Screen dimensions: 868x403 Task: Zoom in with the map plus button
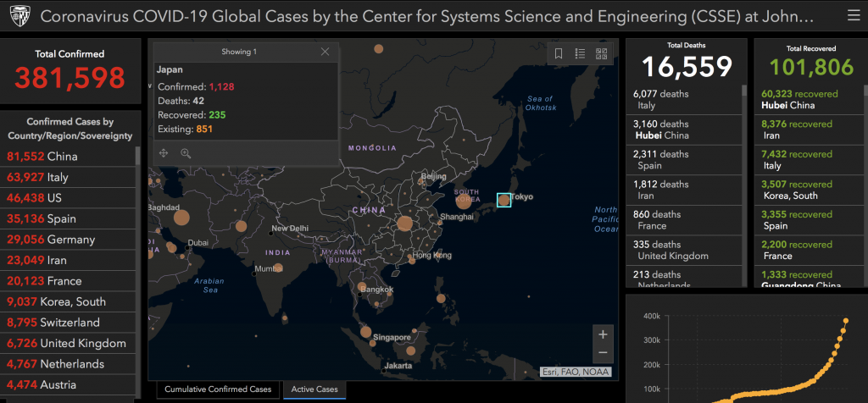pos(603,334)
